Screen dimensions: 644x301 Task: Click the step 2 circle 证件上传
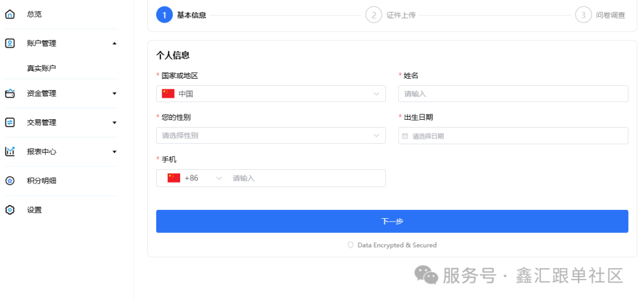pyautogui.click(x=374, y=15)
